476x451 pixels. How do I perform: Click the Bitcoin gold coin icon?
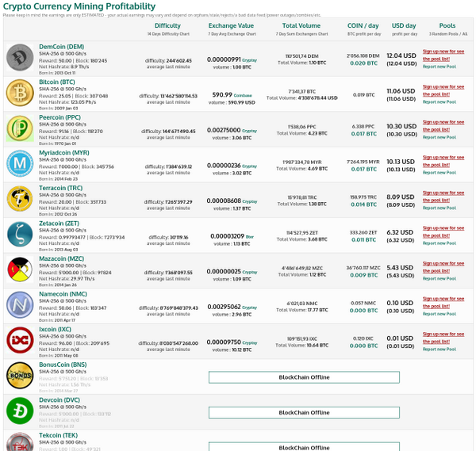(x=20, y=93)
